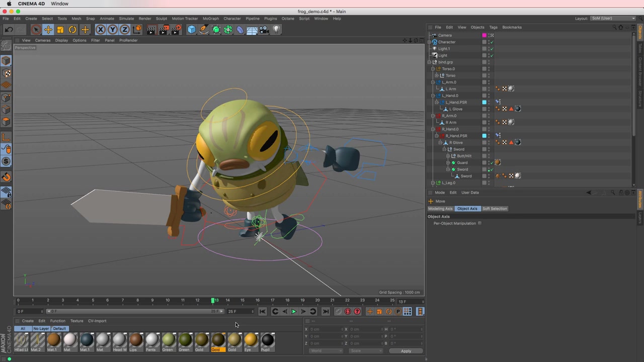Screen dimensions: 644x362
Task: Open the World coordinate system dropdown
Action: (326, 350)
